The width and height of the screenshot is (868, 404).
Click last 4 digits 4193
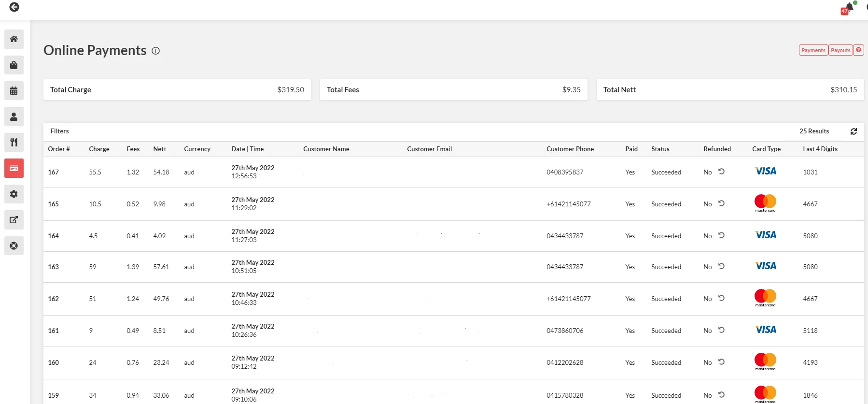(811, 362)
